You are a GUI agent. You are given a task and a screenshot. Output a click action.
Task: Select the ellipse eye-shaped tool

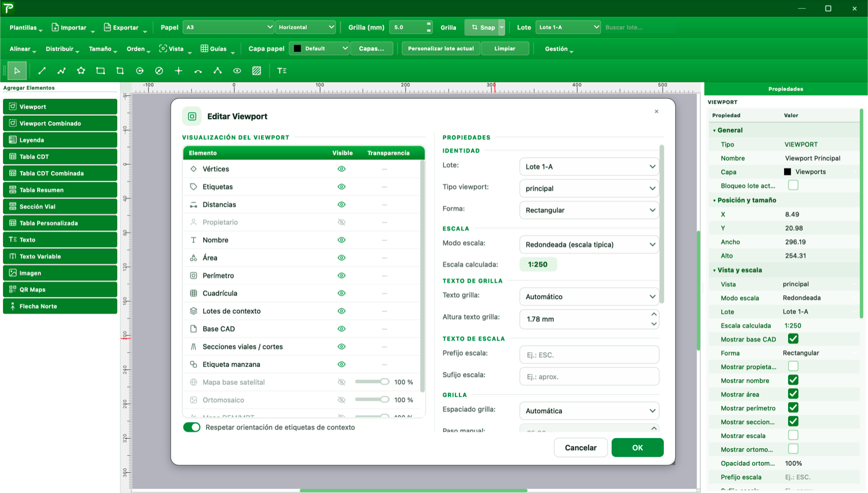237,71
